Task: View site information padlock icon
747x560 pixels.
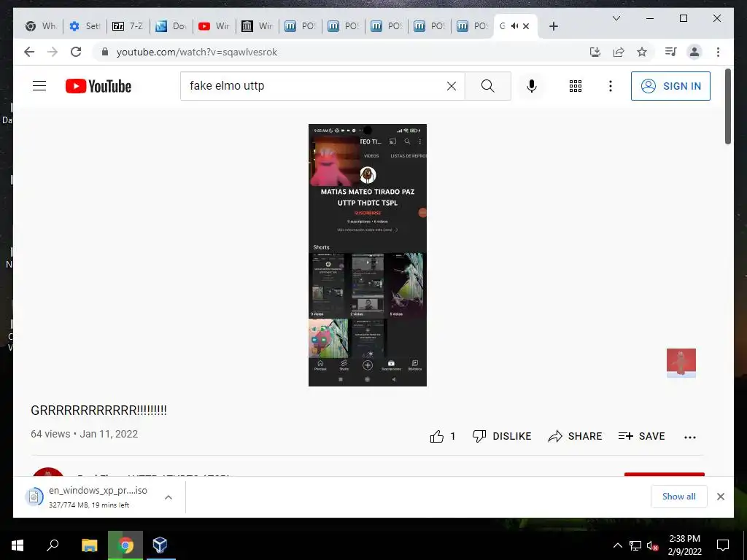Action: (x=105, y=52)
